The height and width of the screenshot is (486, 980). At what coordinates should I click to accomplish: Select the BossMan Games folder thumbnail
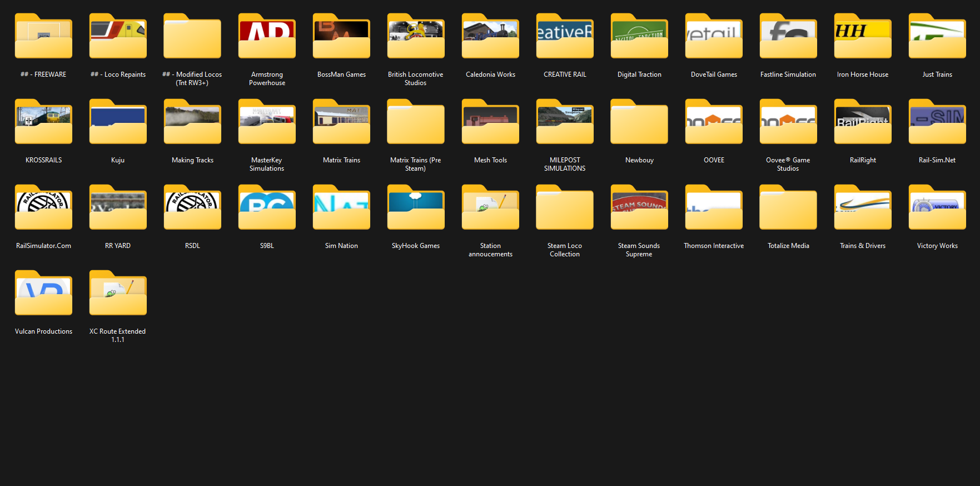pos(341,37)
